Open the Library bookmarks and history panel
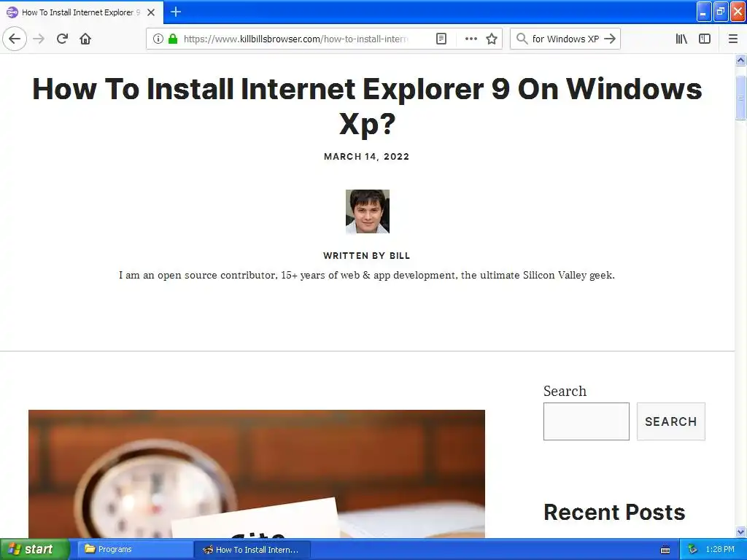This screenshot has width=747, height=560. coord(681,39)
